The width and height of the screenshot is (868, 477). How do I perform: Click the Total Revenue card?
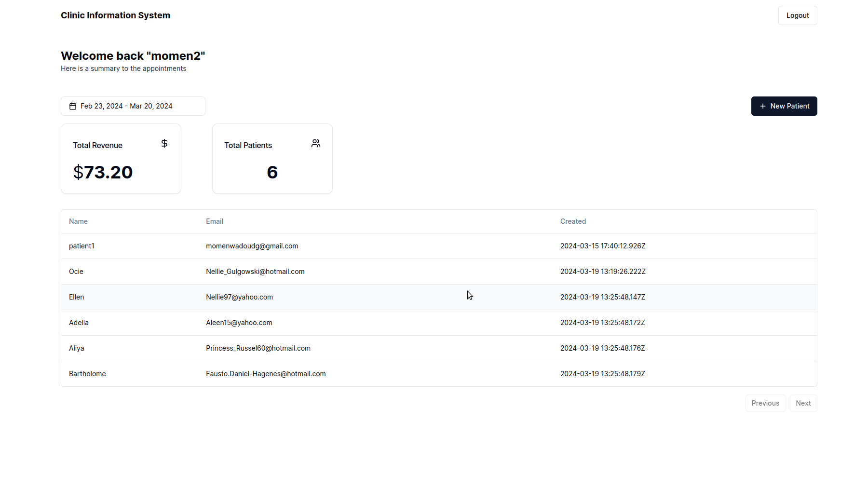point(121,158)
